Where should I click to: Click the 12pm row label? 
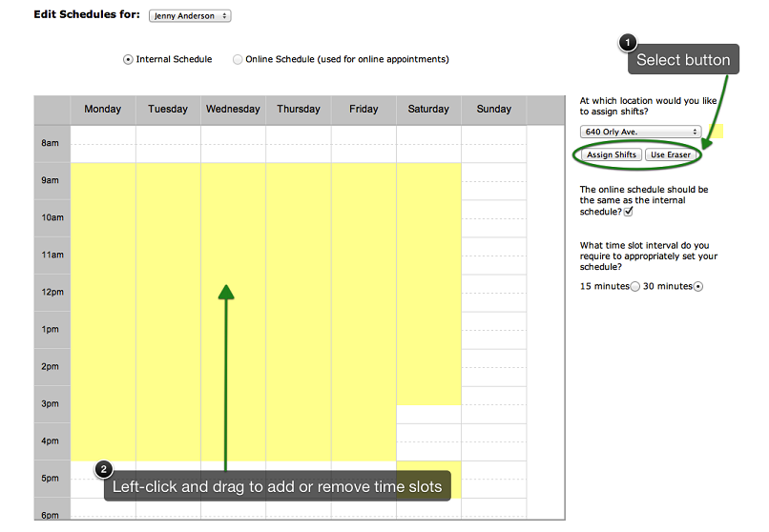coord(52,293)
